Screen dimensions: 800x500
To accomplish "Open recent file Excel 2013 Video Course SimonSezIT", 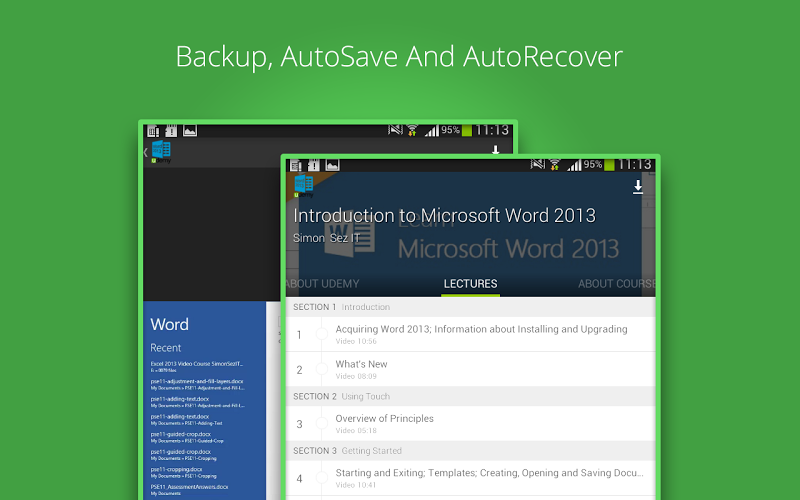I will [x=197, y=366].
